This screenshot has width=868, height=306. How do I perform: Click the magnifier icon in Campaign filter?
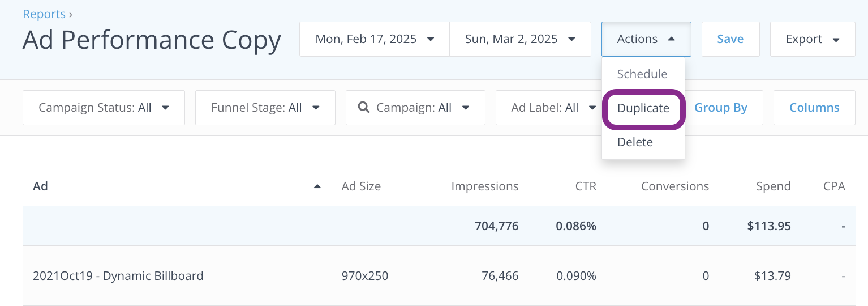pyautogui.click(x=364, y=108)
